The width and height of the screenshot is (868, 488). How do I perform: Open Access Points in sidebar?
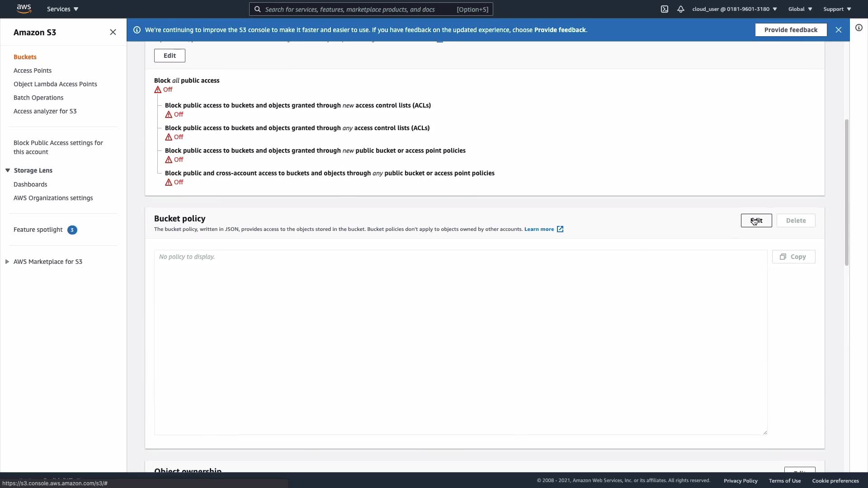point(33,70)
